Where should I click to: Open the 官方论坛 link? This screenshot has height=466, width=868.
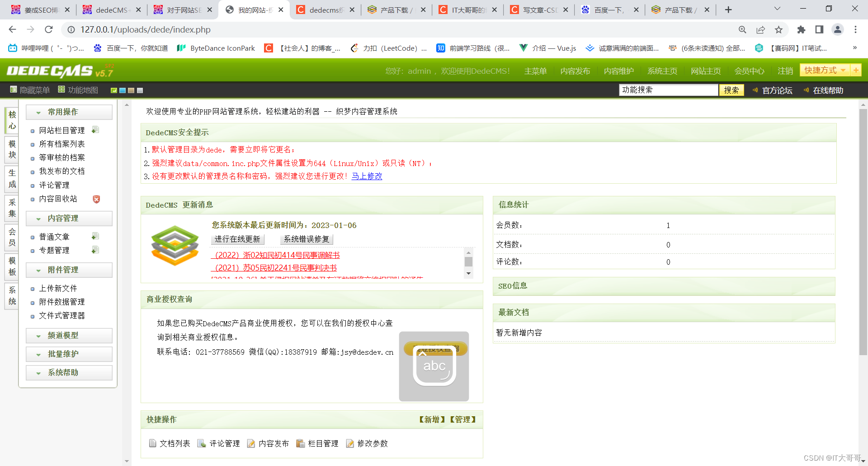(777, 90)
